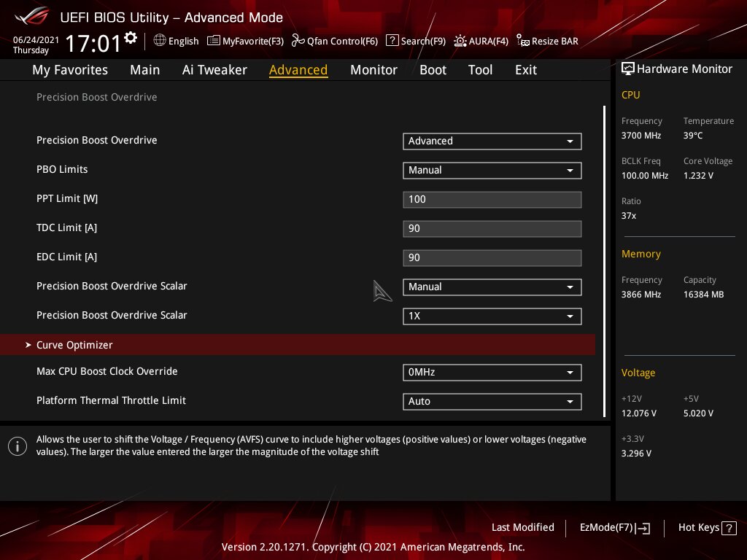Click the CPU frequency 3700 MHz value
The image size is (747, 560).
pyautogui.click(x=640, y=136)
